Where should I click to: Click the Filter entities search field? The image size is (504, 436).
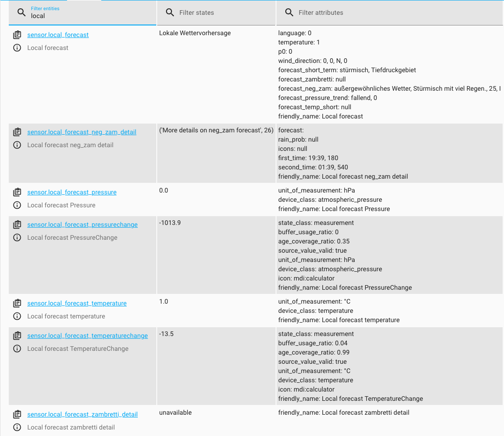pos(88,16)
